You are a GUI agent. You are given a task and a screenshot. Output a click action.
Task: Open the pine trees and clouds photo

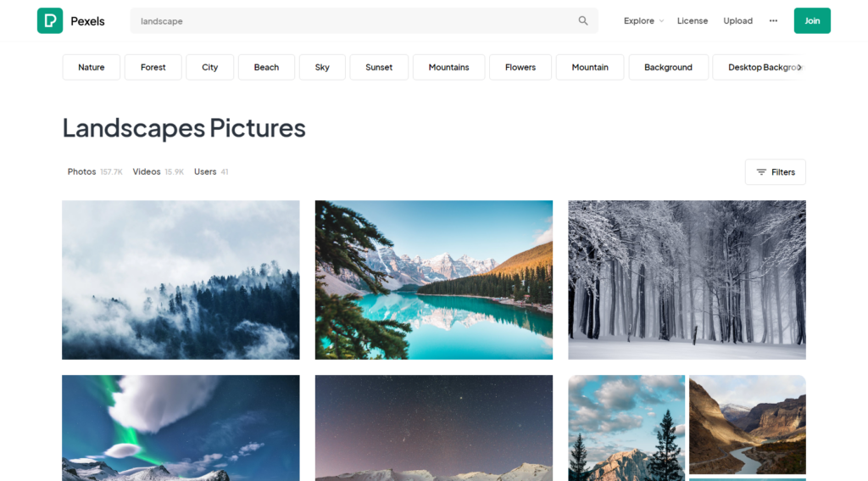(x=626, y=428)
